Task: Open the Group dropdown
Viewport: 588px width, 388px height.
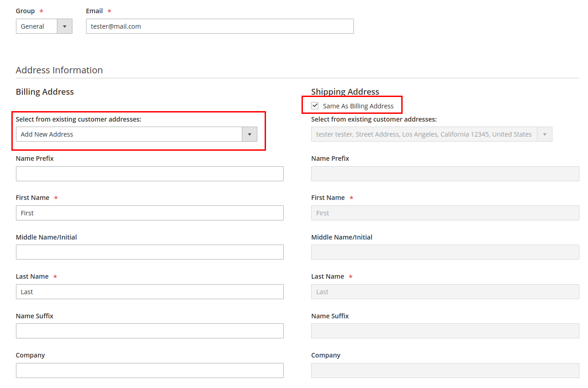Action: point(44,26)
